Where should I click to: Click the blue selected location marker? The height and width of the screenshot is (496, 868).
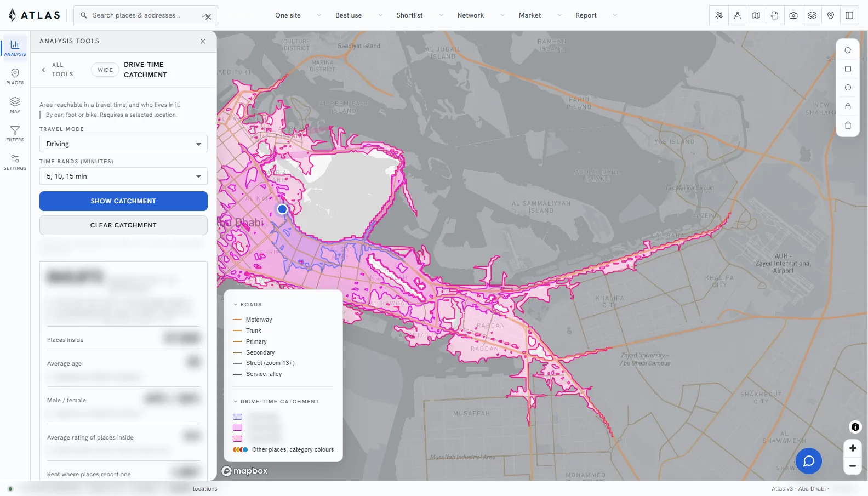pos(282,209)
